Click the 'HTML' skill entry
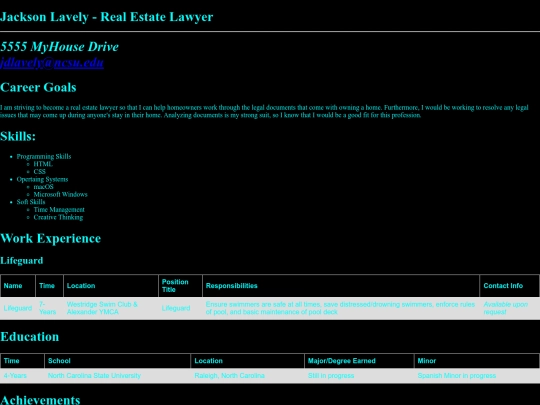The height and width of the screenshot is (405, 540). pos(43,164)
